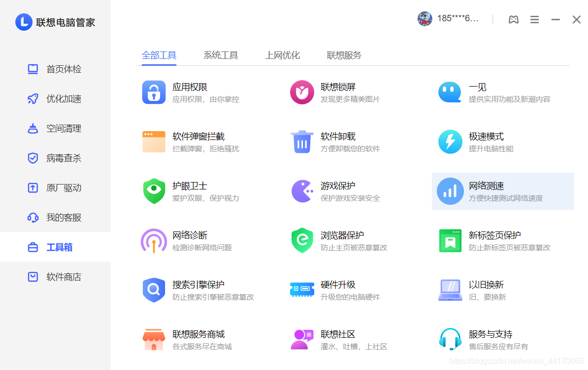Open 网络诊断 antenna signal icon

(x=154, y=240)
